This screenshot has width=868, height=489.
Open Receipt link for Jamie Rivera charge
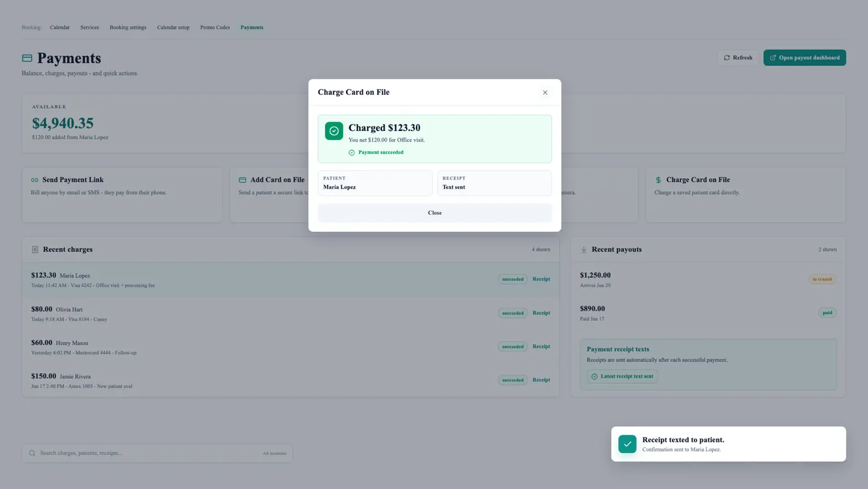coord(541,380)
